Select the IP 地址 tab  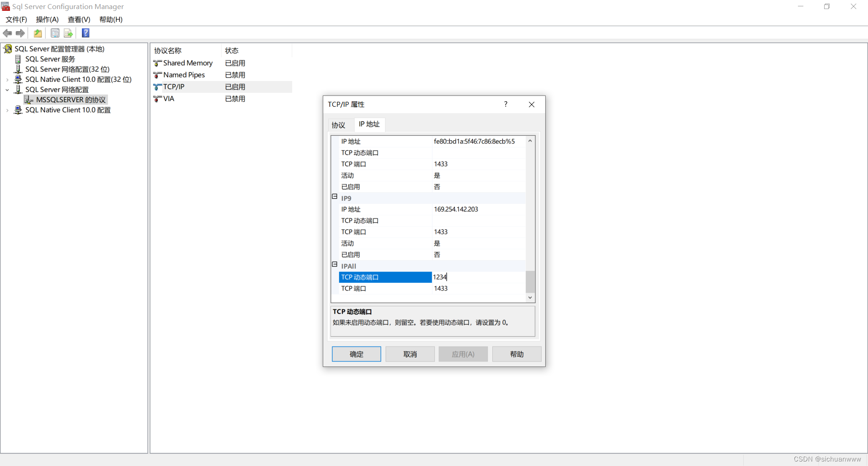click(369, 124)
